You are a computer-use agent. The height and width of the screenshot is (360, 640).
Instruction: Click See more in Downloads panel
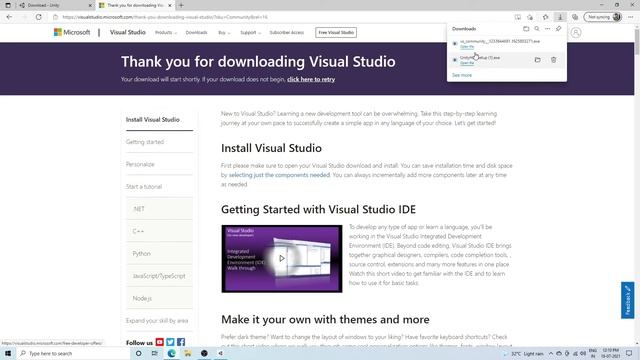pyautogui.click(x=462, y=75)
